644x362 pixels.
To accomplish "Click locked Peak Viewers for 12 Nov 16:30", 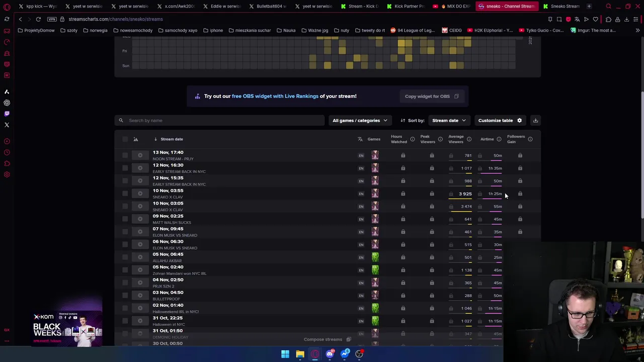I will coord(432,168).
